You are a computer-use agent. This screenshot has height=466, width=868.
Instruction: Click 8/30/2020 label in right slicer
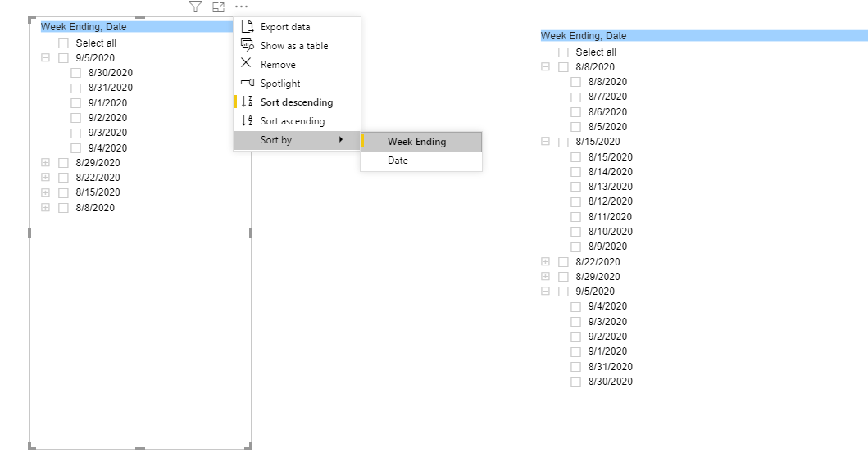(x=610, y=382)
